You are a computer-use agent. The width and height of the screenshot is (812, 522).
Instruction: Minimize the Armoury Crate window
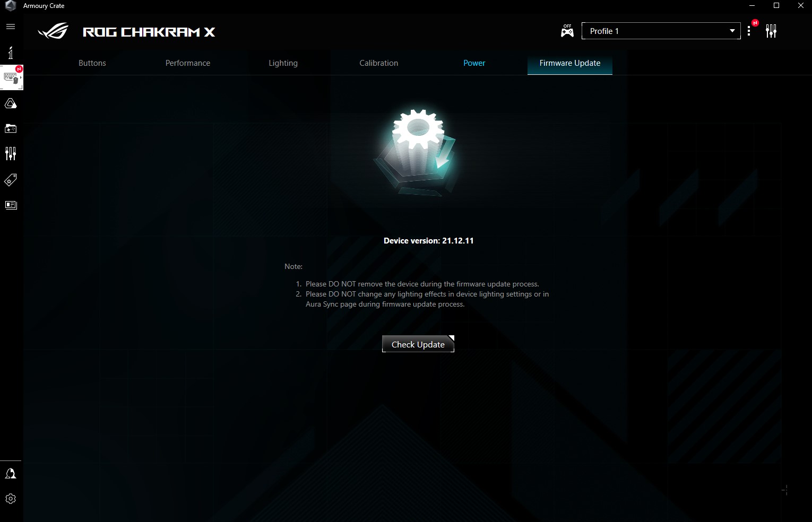coord(752,6)
